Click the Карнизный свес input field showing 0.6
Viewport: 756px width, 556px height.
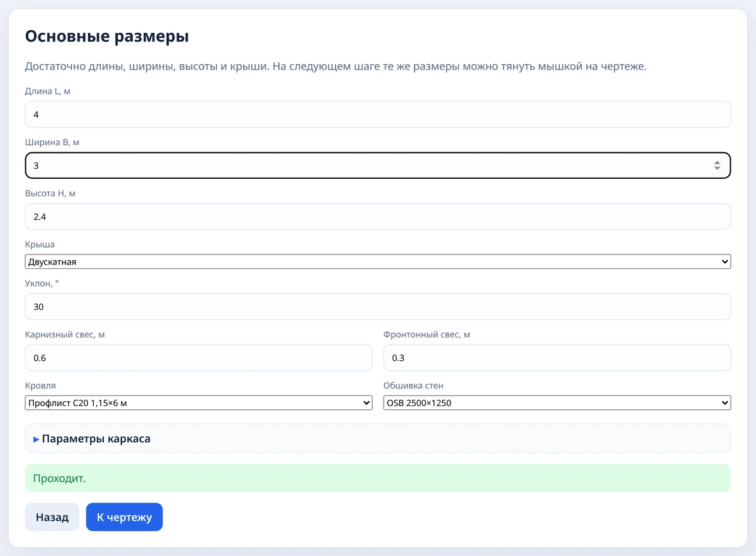pyautogui.click(x=198, y=358)
